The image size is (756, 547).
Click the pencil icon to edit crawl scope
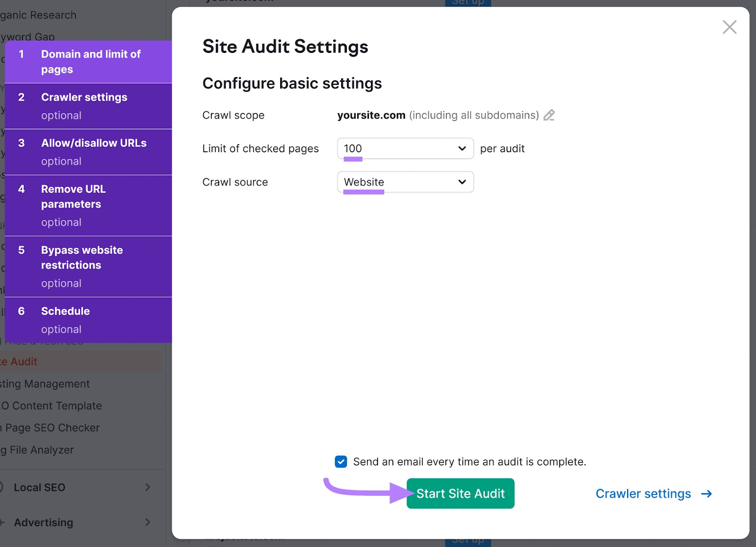pyautogui.click(x=549, y=115)
